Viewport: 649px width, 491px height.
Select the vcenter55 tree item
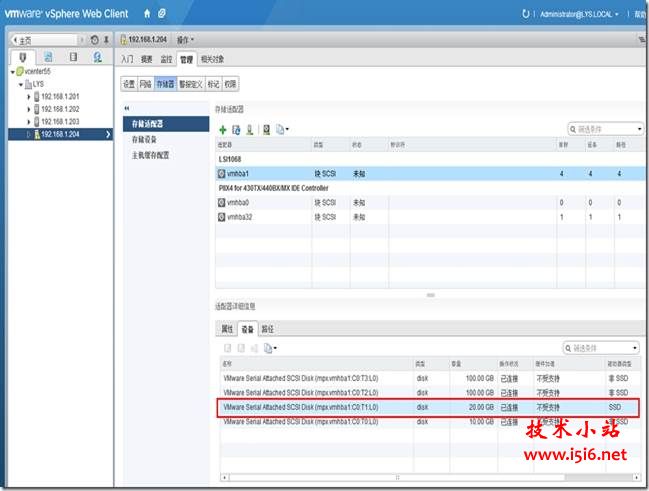tap(34, 72)
